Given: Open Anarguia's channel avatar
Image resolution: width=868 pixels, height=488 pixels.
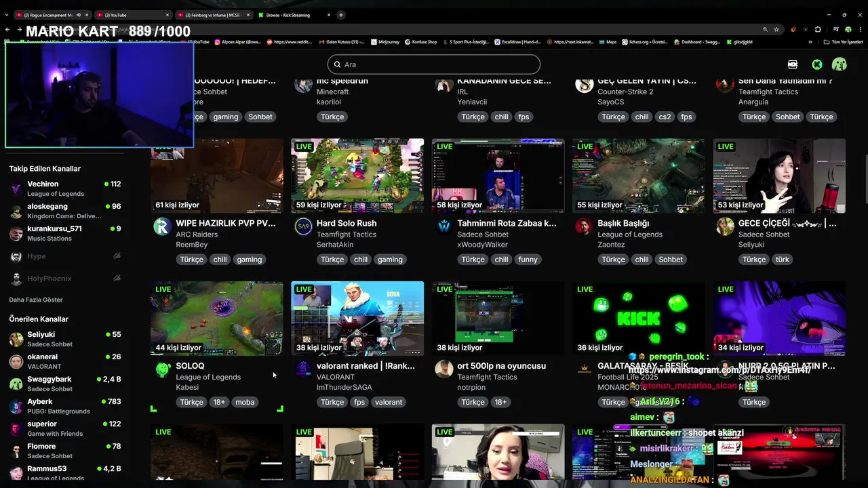Looking at the screenshot, I should (x=726, y=84).
